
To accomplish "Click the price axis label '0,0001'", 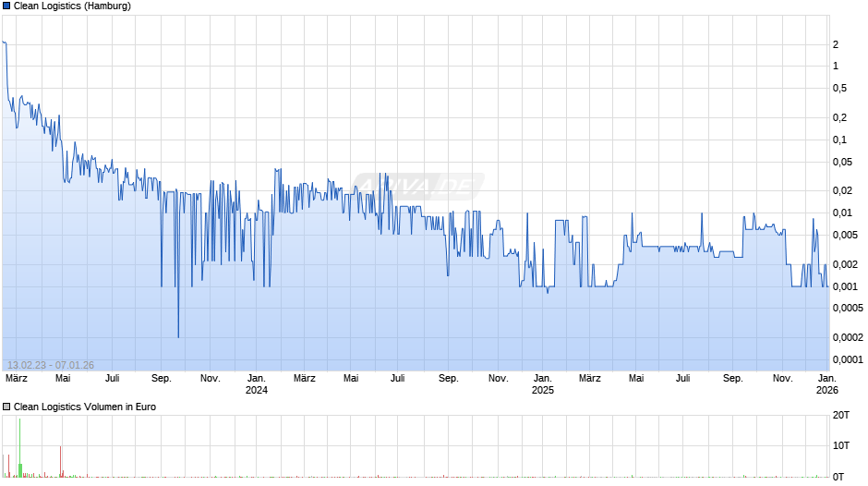I will click(848, 359).
